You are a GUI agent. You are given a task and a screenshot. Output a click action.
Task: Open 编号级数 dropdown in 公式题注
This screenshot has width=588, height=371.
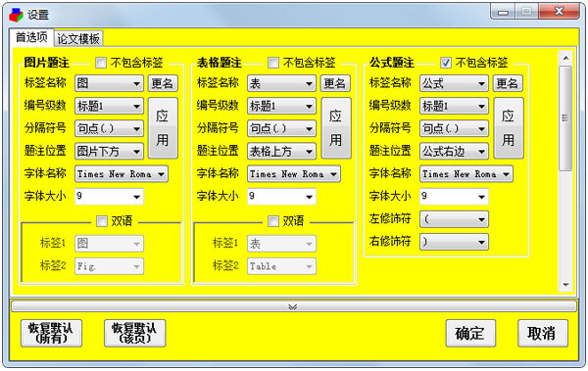point(454,106)
